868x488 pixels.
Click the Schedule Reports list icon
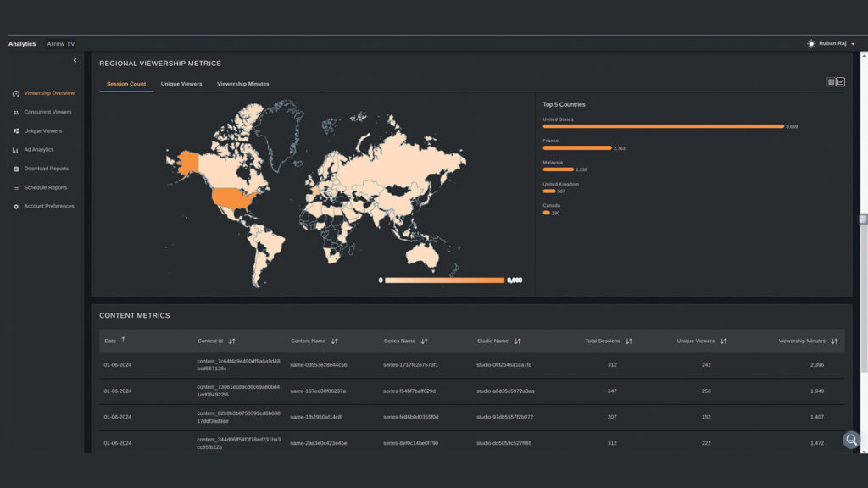16,187
